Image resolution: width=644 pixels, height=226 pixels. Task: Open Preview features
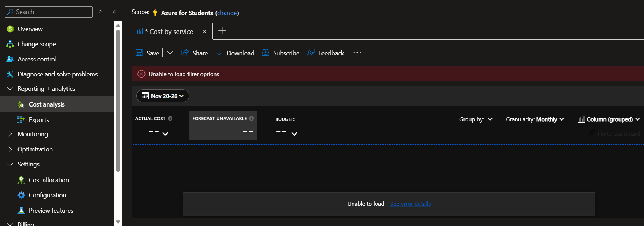(51, 211)
